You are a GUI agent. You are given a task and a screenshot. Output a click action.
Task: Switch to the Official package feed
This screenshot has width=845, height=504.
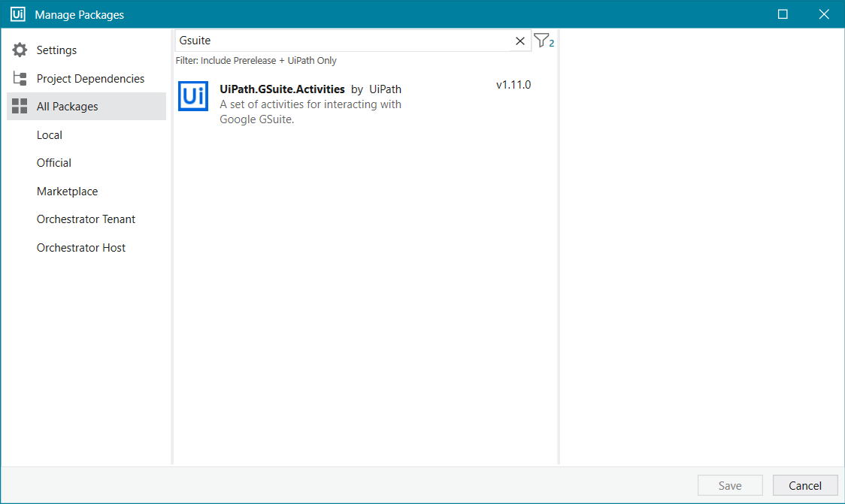[54, 163]
